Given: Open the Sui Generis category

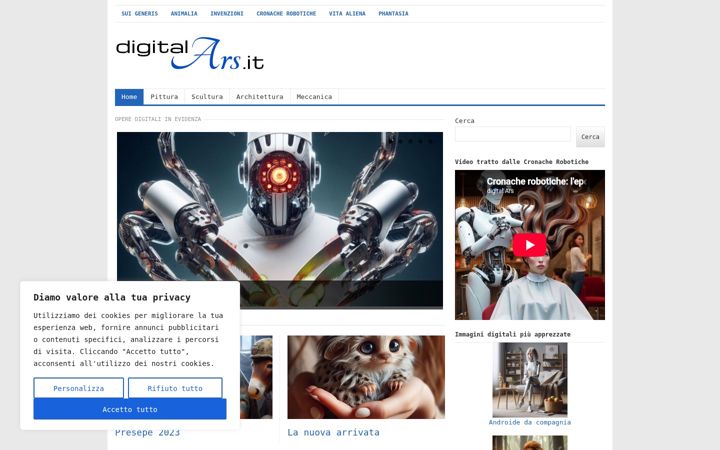Looking at the screenshot, I should (x=140, y=14).
